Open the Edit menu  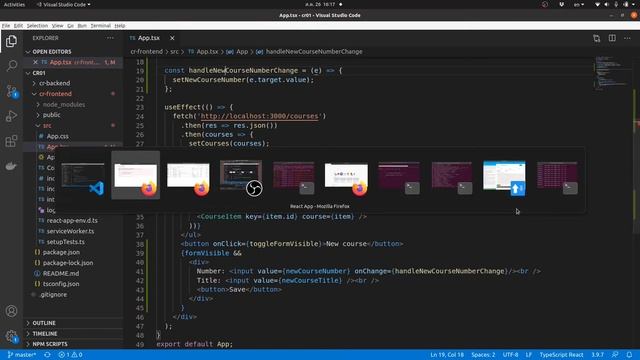point(18,26)
